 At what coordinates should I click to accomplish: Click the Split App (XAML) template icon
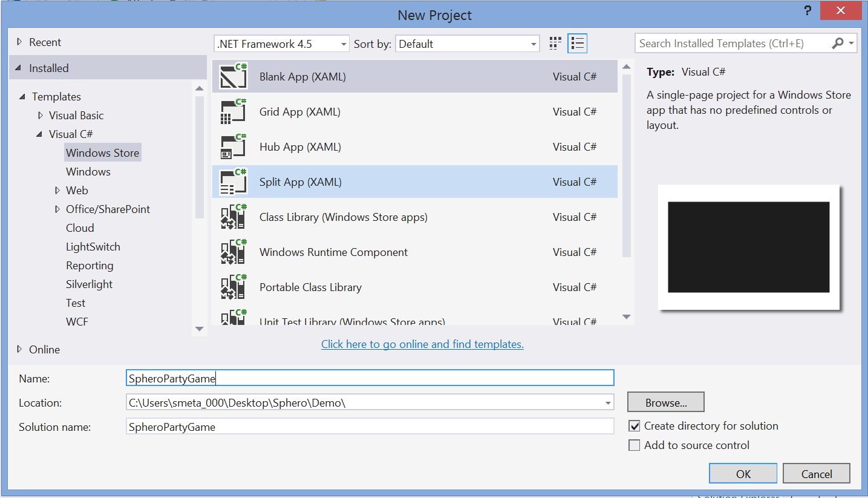pos(233,182)
